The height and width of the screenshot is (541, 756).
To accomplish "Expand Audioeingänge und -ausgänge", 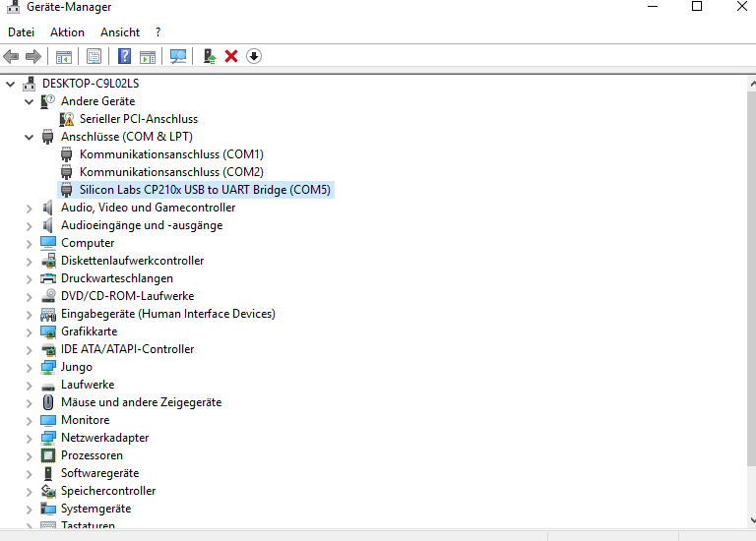I will 29,226.
